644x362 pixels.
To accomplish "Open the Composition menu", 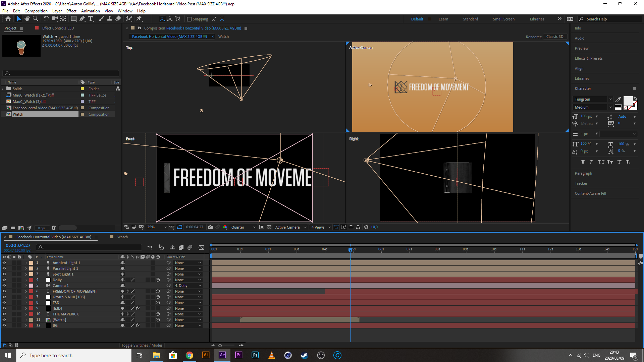I will 36,11.
